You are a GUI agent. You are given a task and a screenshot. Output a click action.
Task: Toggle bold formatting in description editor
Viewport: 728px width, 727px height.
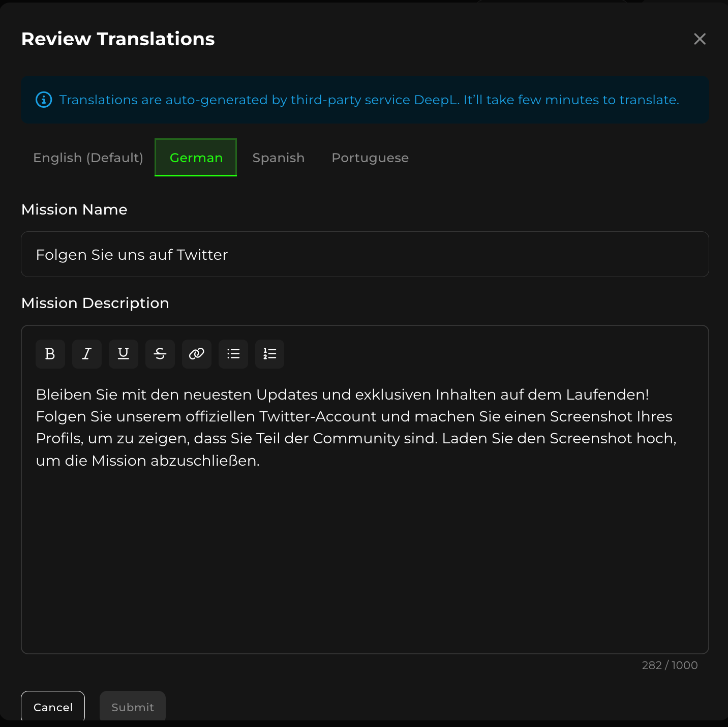tap(50, 354)
